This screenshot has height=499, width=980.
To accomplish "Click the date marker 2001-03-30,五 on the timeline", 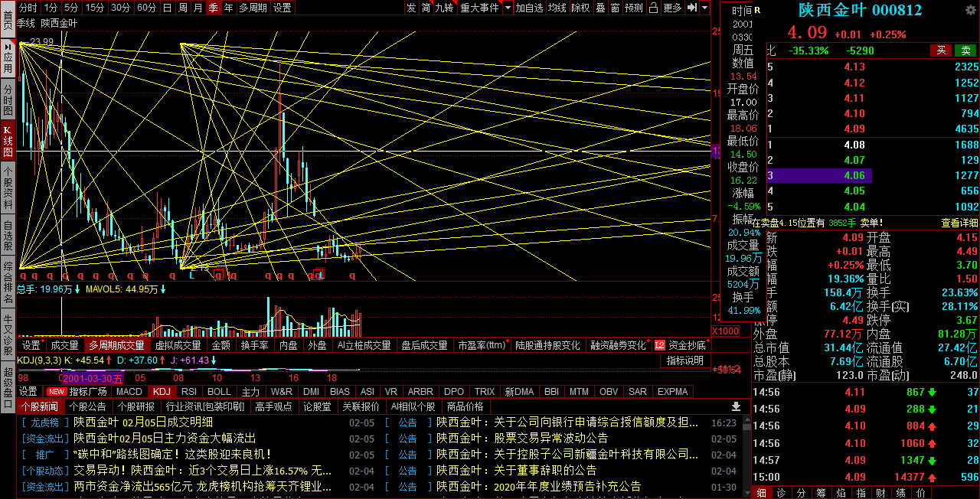I will click(x=93, y=378).
